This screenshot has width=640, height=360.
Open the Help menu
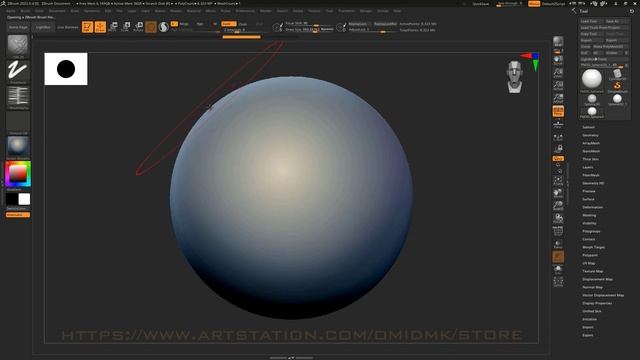click(x=397, y=11)
